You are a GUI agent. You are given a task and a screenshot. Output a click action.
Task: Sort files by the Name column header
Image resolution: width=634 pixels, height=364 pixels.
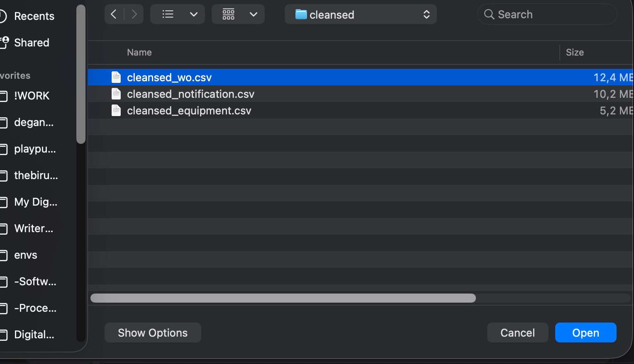coord(139,52)
